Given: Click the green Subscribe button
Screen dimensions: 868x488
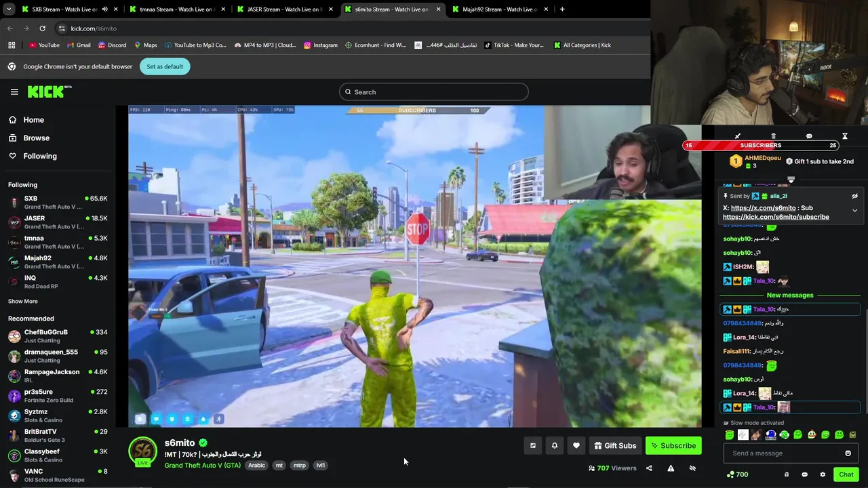Looking at the screenshot, I should (x=673, y=445).
